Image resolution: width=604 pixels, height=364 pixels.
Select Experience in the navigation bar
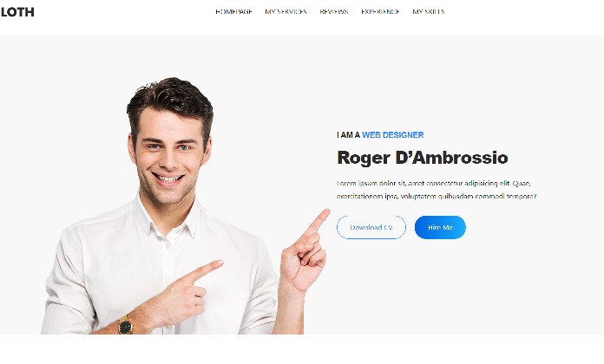[380, 11]
